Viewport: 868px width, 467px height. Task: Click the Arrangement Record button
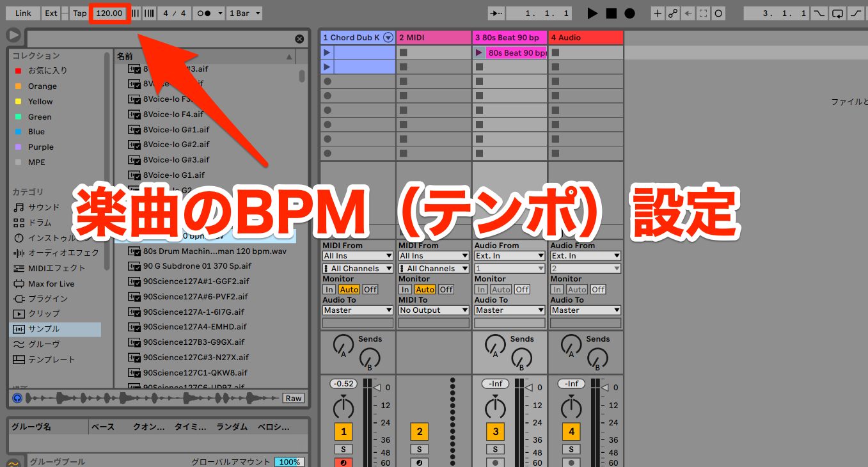[629, 13]
